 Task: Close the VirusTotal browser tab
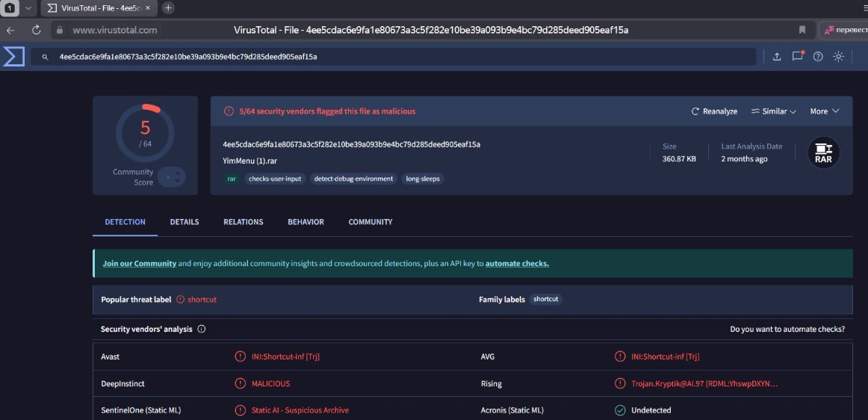click(x=147, y=8)
